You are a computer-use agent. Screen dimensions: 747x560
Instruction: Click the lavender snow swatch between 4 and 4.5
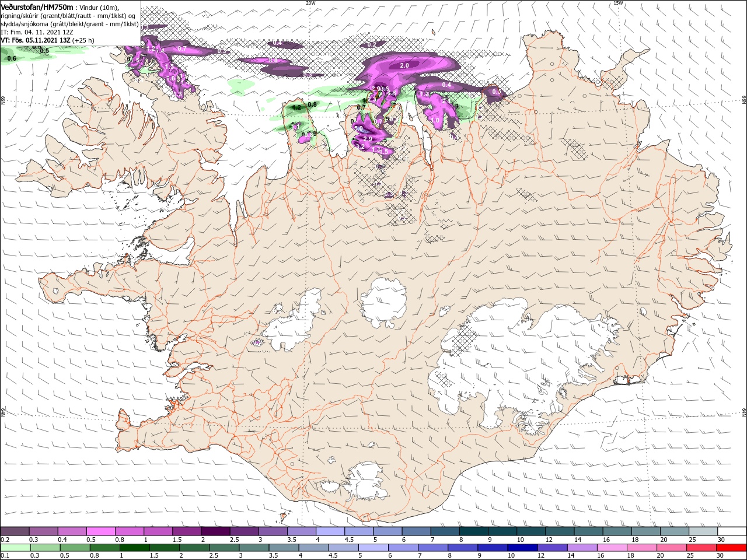[x=330, y=531]
